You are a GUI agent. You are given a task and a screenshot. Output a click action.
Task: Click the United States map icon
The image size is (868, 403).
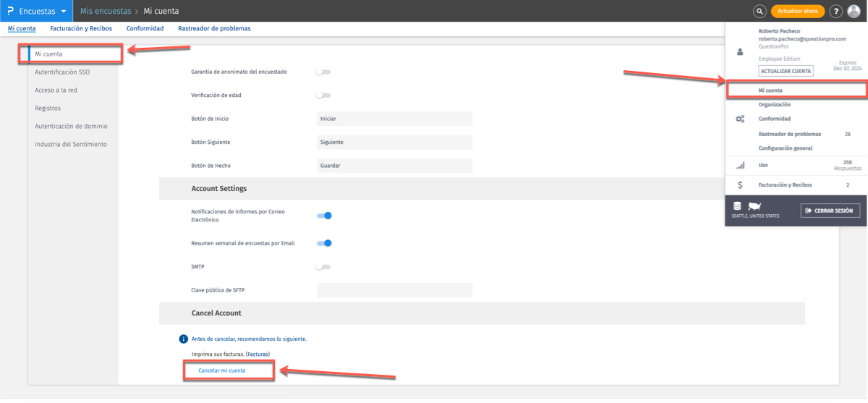pyautogui.click(x=754, y=206)
